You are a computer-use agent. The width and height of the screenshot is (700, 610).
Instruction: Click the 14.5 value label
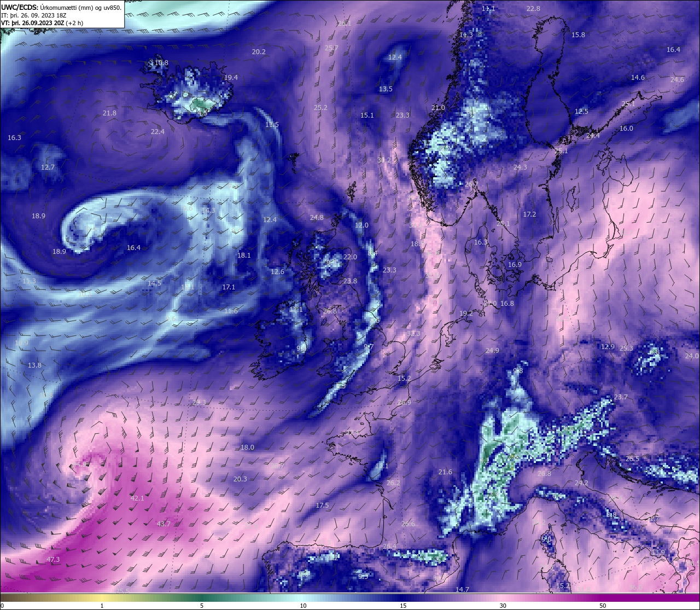(154, 283)
